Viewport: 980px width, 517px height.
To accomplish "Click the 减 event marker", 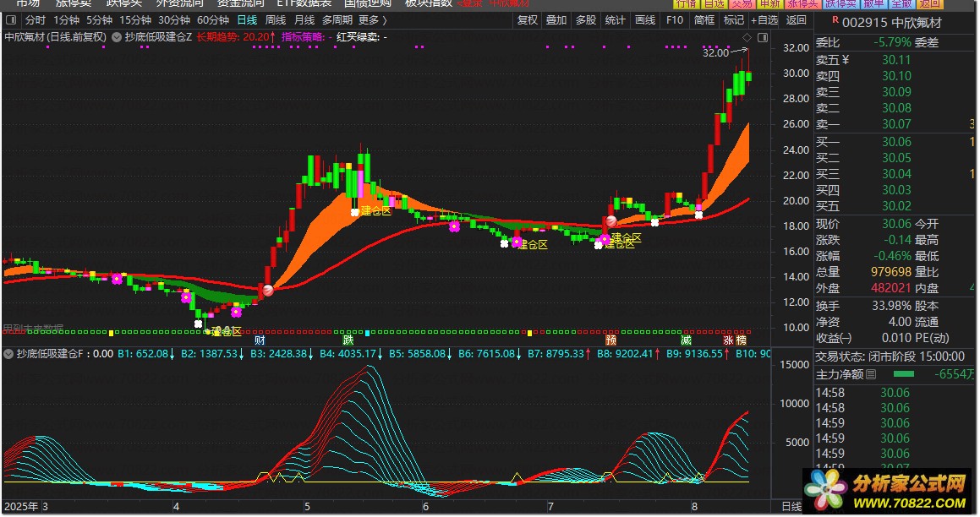I will coord(686,340).
